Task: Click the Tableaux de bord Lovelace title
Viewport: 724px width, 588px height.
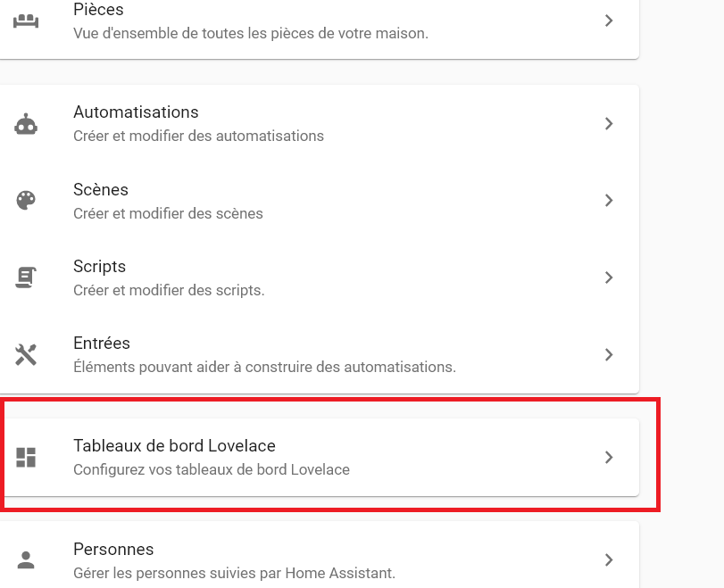Action: pyautogui.click(x=174, y=446)
